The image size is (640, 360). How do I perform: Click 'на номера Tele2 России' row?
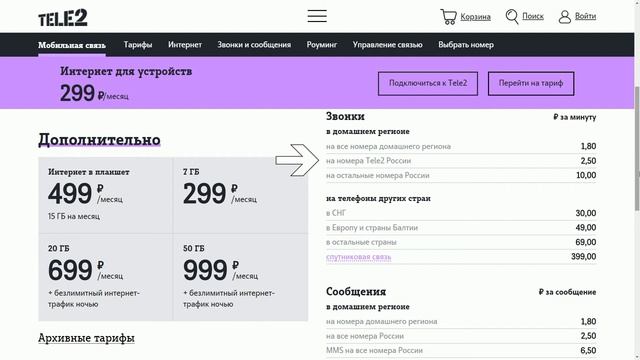(x=461, y=161)
